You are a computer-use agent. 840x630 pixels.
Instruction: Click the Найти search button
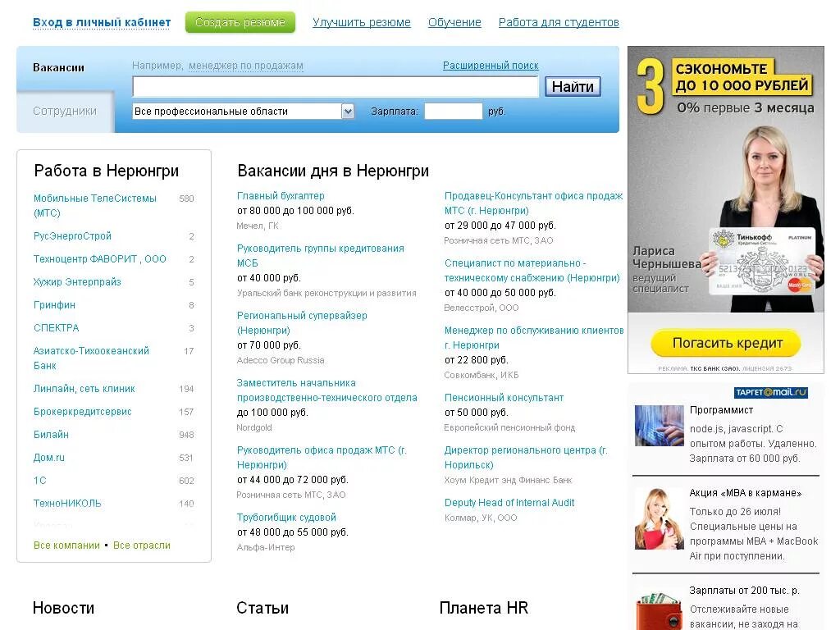coord(573,87)
